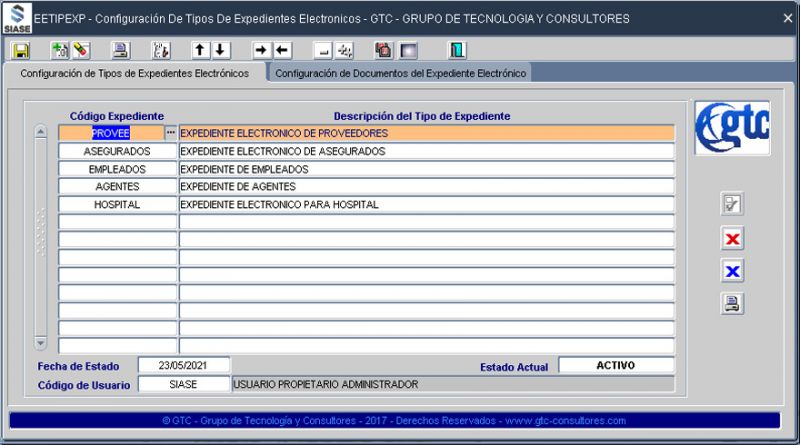Click the insert new record icon
This screenshot has height=445, width=800.
tap(58, 50)
